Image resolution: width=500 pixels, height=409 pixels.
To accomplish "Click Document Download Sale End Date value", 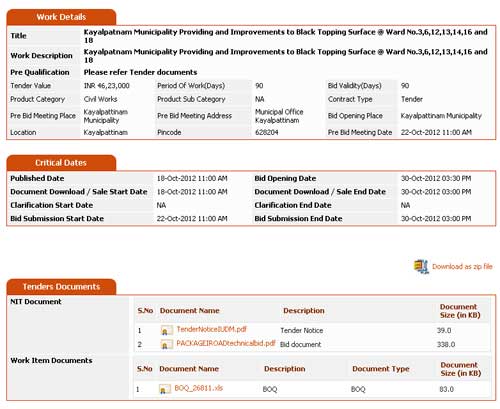I will click(x=436, y=192).
